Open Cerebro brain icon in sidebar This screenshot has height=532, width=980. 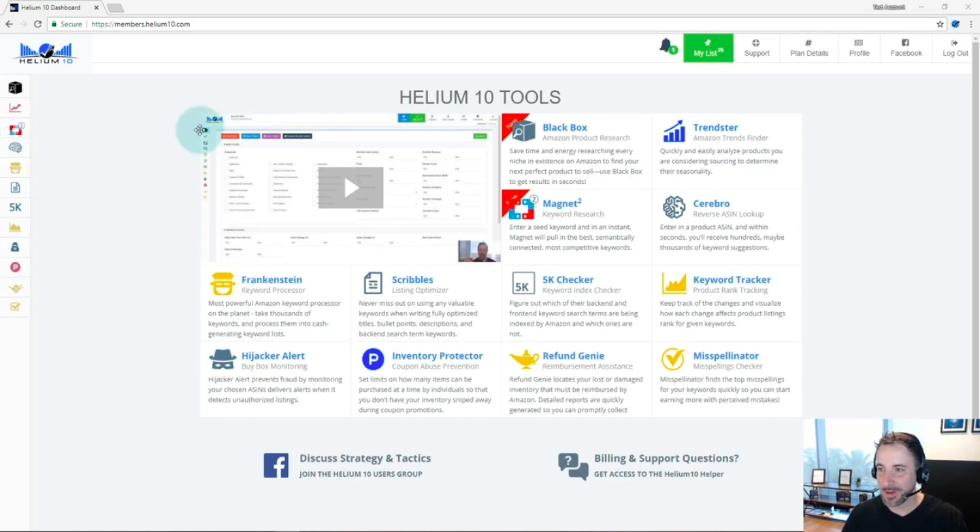tap(15, 148)
